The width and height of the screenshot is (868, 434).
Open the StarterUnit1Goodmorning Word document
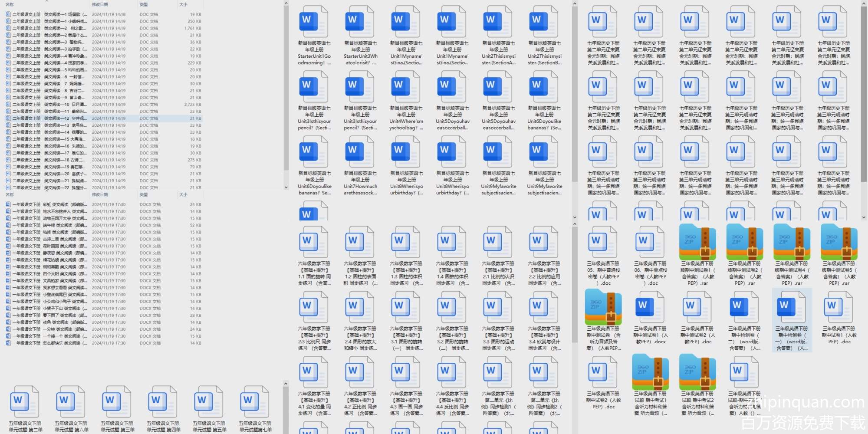[314, 22]
